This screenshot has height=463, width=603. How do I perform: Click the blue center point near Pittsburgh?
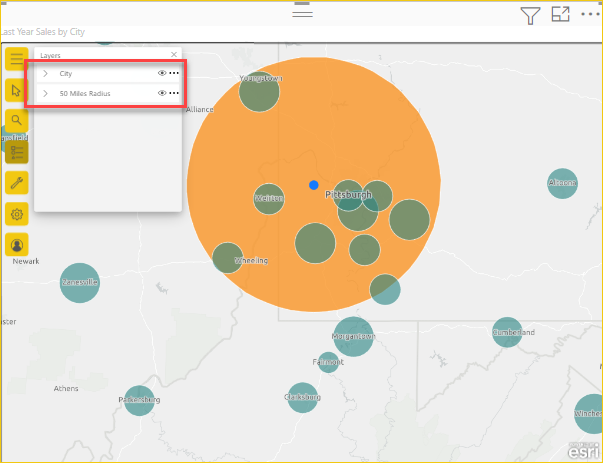tap(314, 185)
